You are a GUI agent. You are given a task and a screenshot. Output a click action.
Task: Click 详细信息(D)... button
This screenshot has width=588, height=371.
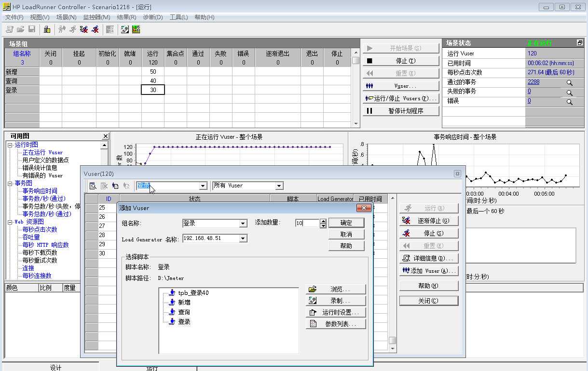point(428,258)
